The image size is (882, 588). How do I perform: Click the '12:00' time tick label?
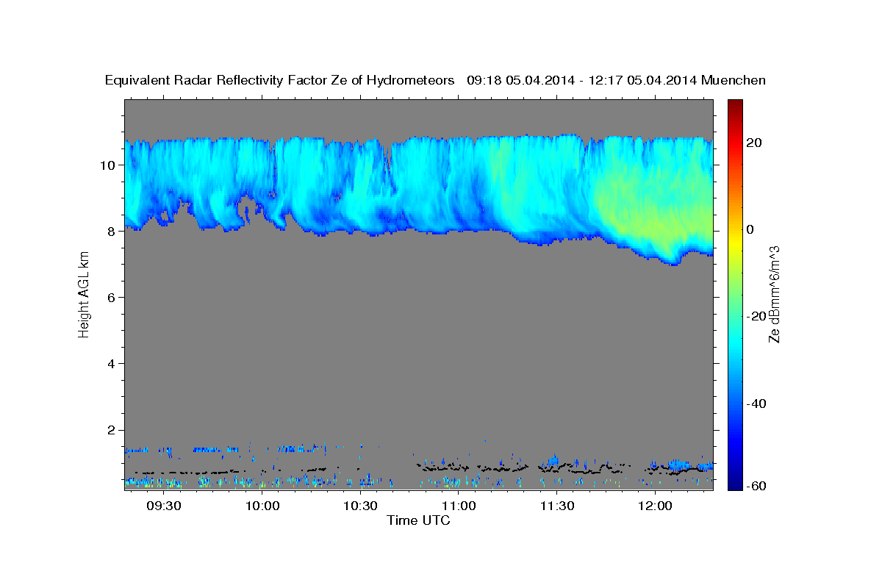tap(655, 506)
